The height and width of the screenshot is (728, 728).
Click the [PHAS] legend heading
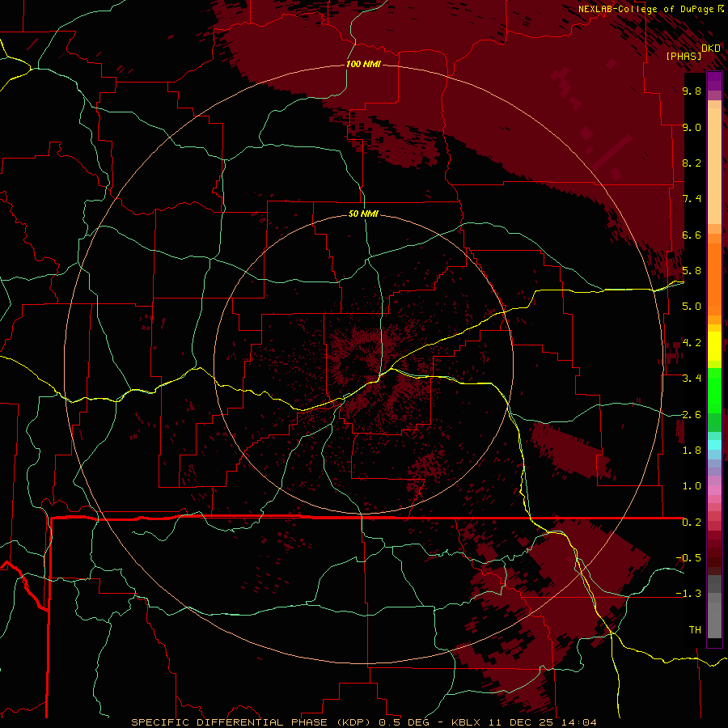click(684, 56)
